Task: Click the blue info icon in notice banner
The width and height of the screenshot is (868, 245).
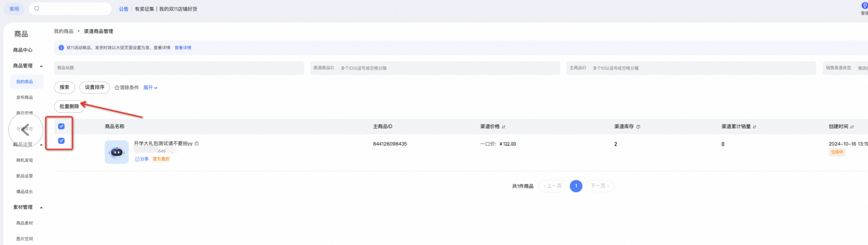Action: tap(61, 48)
